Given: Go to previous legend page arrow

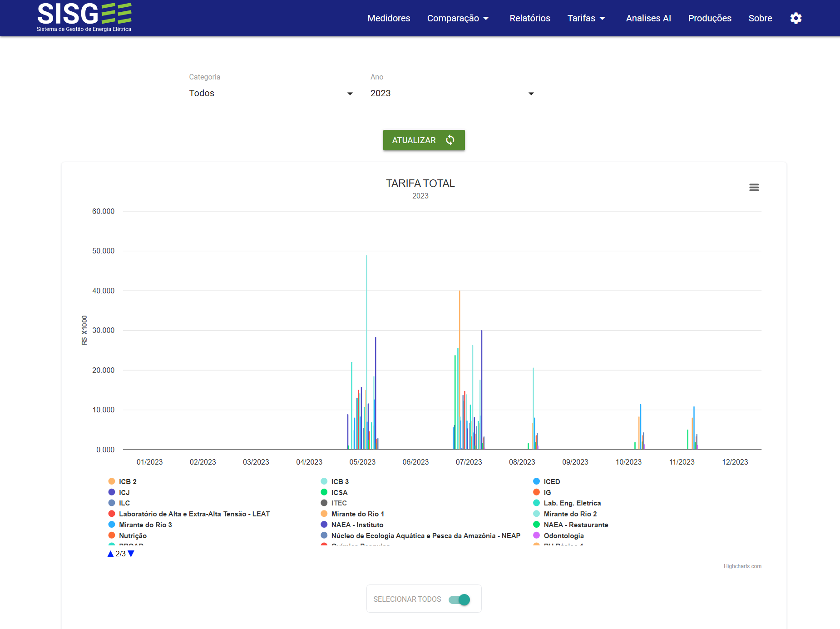Looking at the screenshot, I should coord(110,554).
